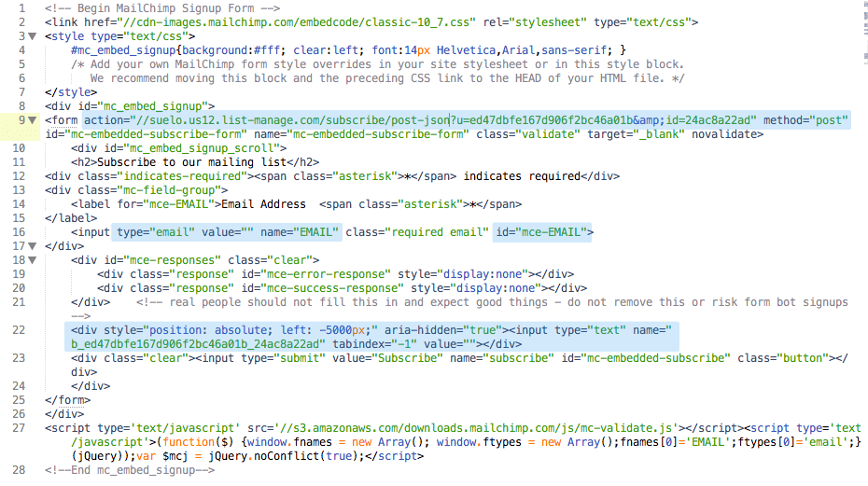Collapse the fold arrow on line 17
The height and width of the screenshot is (486, 868).
tap(34, 246)
